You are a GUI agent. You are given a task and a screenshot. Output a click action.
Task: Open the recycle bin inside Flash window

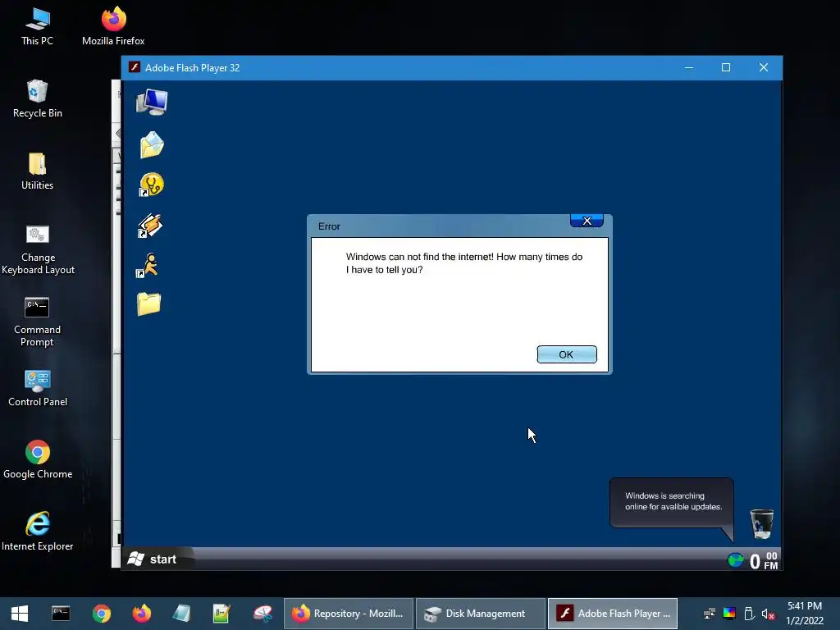[x=761, y=523]
